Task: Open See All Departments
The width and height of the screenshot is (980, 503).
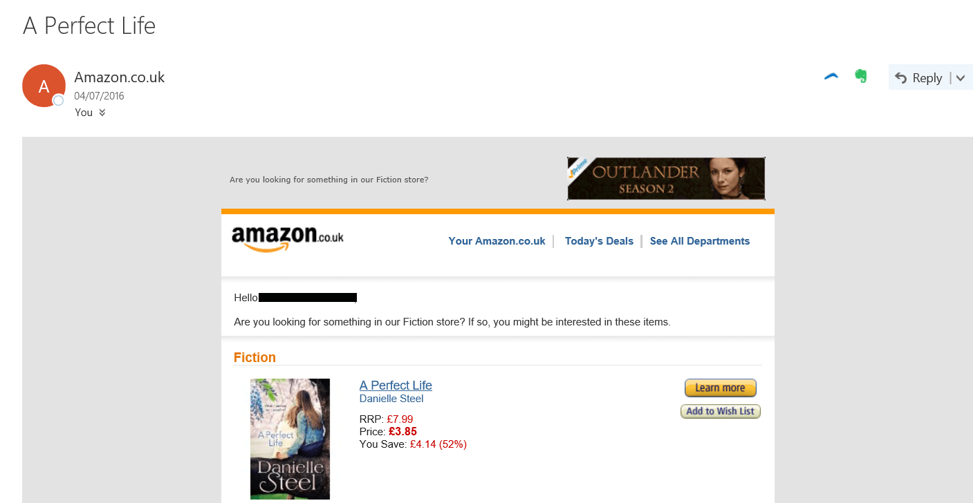Action: click(x=700, y=241)
